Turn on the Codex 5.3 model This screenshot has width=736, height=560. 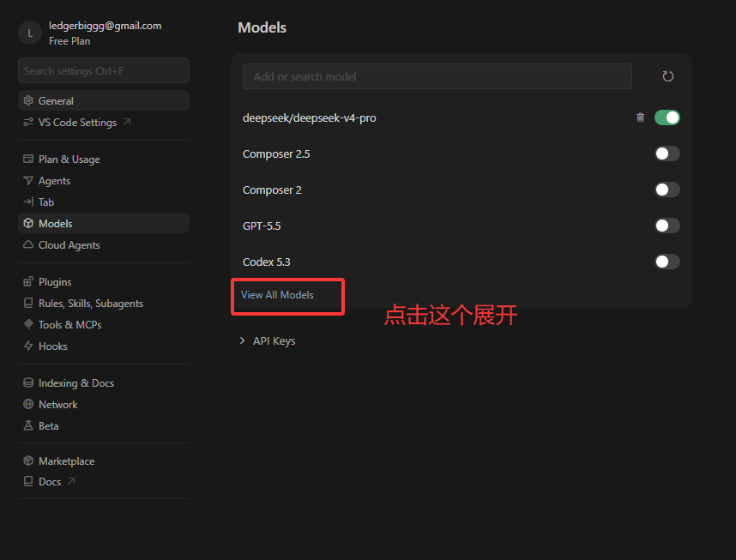tap(667, 262)
